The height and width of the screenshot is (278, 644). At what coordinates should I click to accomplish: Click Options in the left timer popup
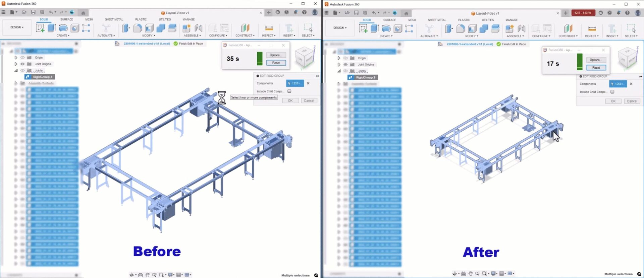point(276,55)
